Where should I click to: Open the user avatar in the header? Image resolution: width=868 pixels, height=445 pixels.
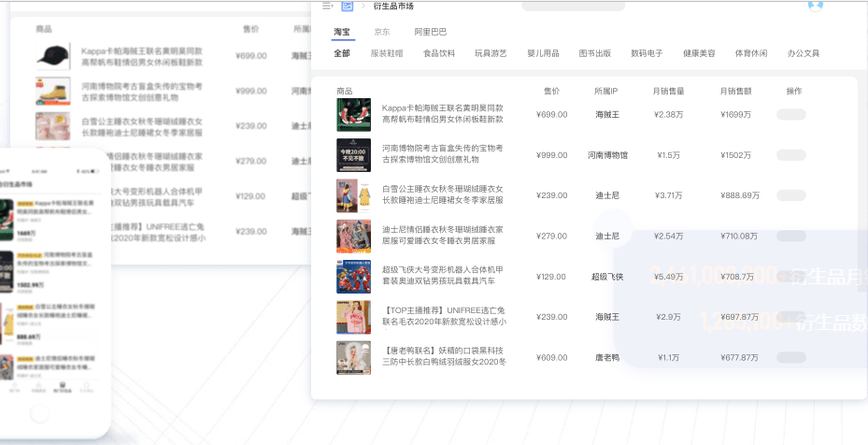[816, 5]
